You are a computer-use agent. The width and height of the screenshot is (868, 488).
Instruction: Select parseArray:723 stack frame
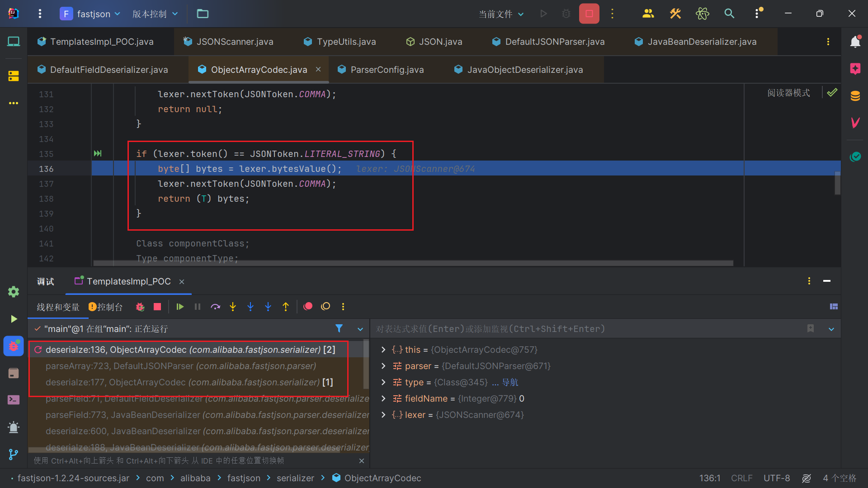[198, 366]
